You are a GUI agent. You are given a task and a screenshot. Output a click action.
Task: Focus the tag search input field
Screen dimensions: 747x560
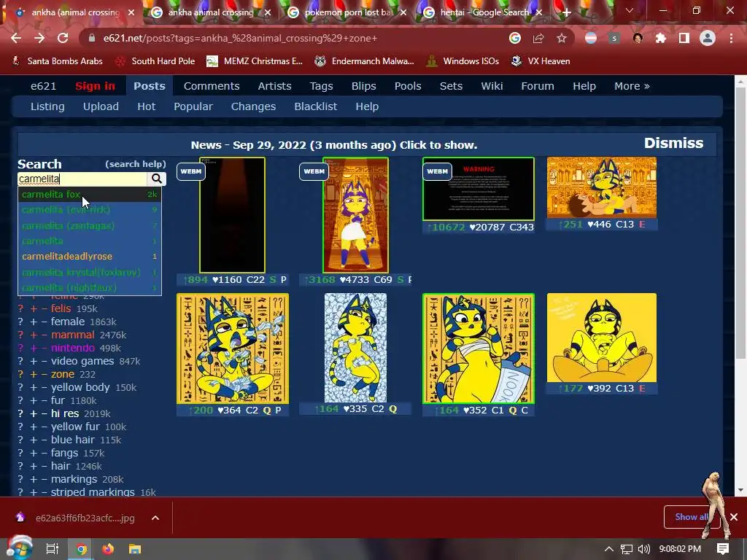pos(82,179)
